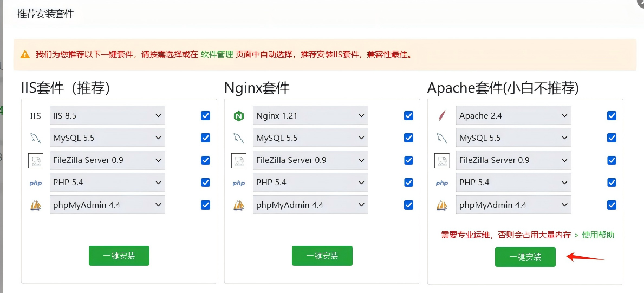Click the green Nginx hexagon icon
The height and width of the screenshot is (293, 644).
point(239,116)
